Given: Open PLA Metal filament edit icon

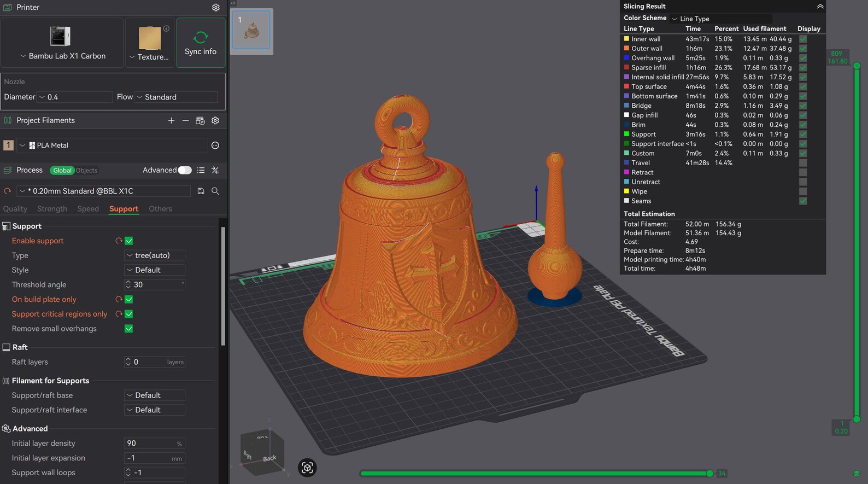Looking at the screenshot, I should [x=215, y=145].
